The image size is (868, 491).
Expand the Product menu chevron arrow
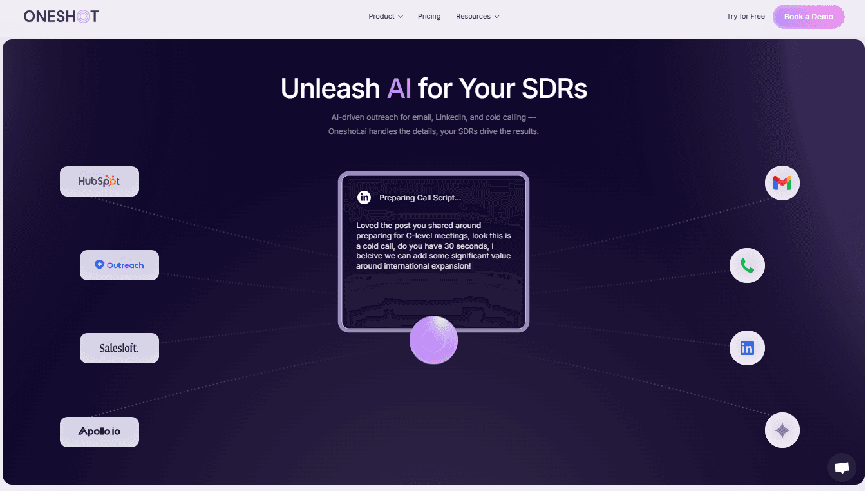click(x=400, y=17)
